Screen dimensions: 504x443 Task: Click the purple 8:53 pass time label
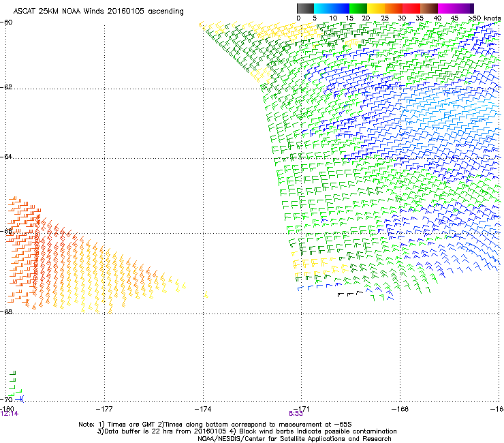click(296, 414)
